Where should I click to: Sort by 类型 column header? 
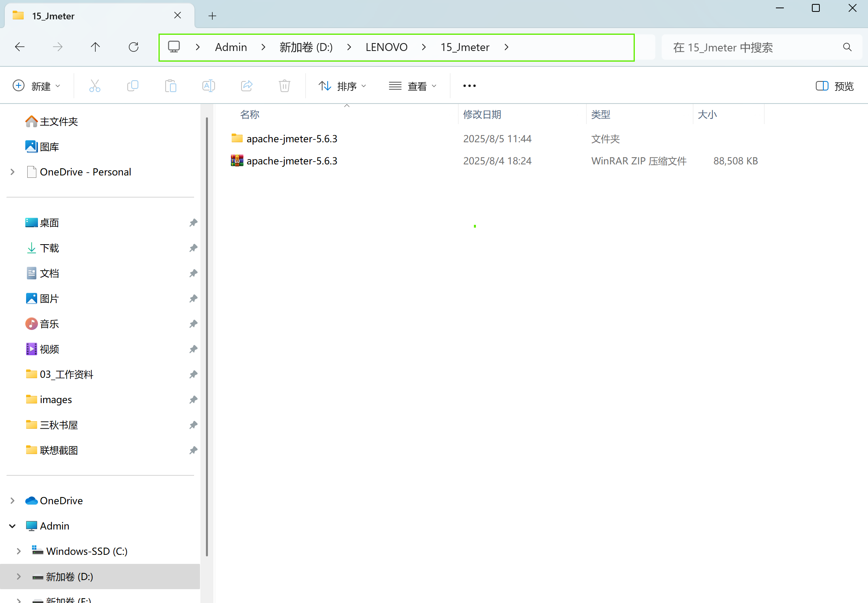600,115
